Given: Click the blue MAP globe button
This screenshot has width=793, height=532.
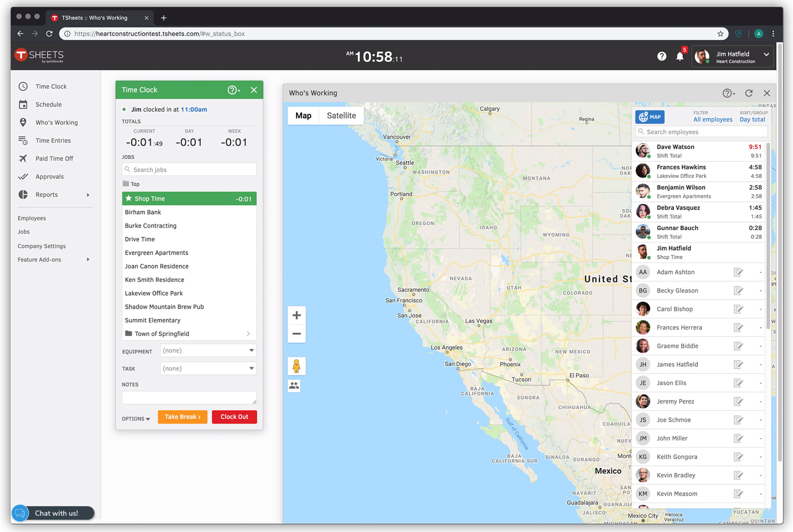Looking at the screenshot, I should click(x=650, y=117).
